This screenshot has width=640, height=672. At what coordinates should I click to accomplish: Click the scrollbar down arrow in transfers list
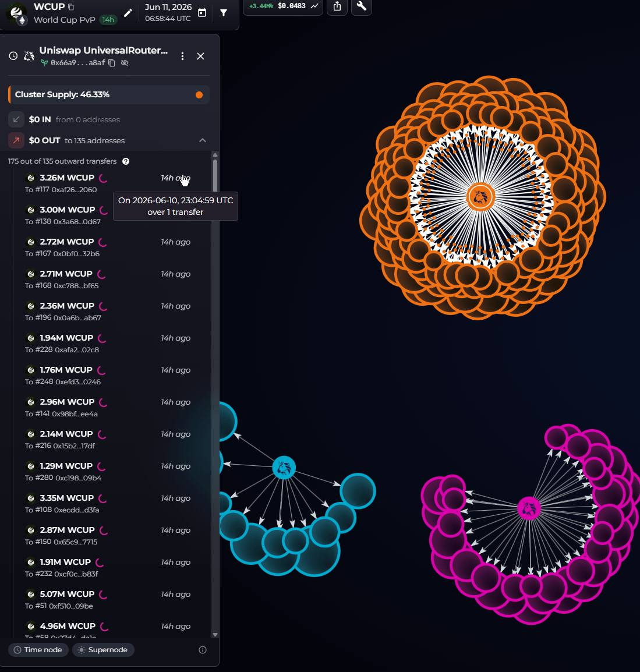tap(215, 635)
